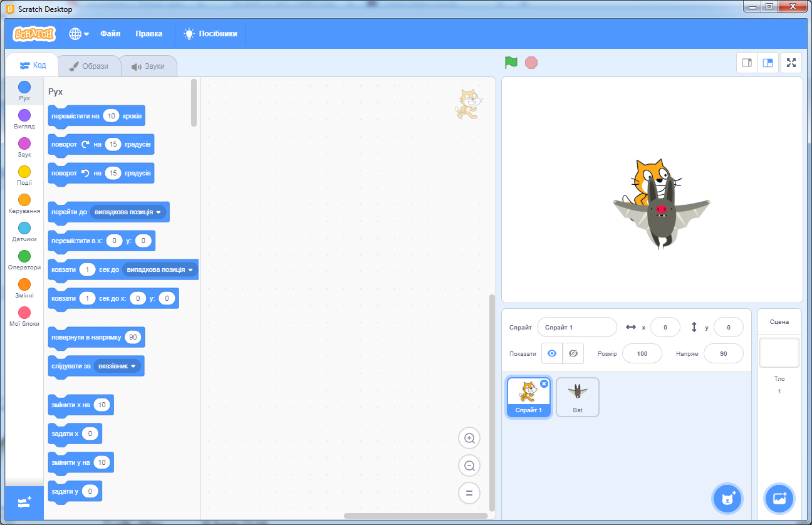Zoom in the code workspace
Viewport: 812px width, 525px height.
click(x=469, y=438)
